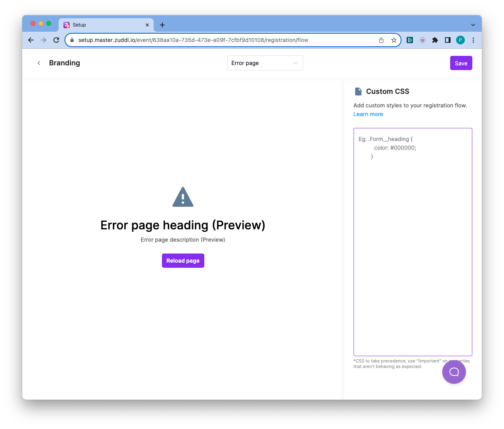Refresh the page via the reload icon
This screenshot has height=429, width=504.
(56, 40)
